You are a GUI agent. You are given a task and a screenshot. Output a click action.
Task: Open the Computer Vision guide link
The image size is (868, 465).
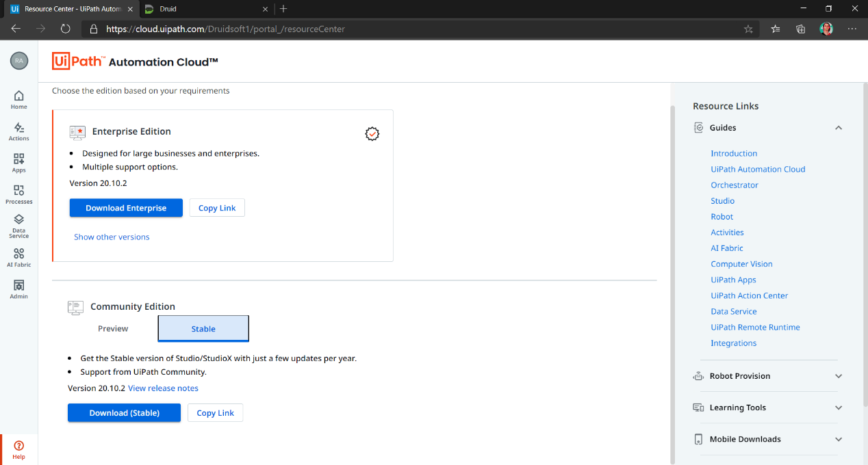tap(741, 264)
